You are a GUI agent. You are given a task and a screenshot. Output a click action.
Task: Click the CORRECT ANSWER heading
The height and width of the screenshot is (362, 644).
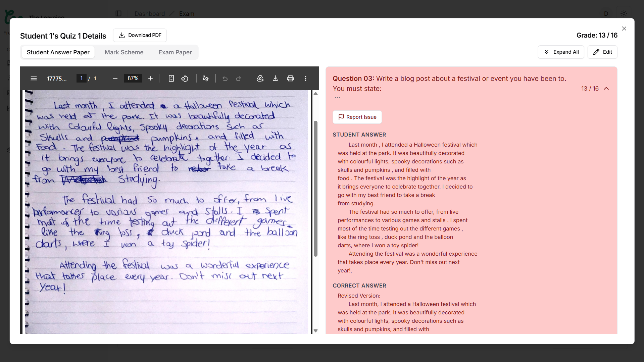[359, 286]
